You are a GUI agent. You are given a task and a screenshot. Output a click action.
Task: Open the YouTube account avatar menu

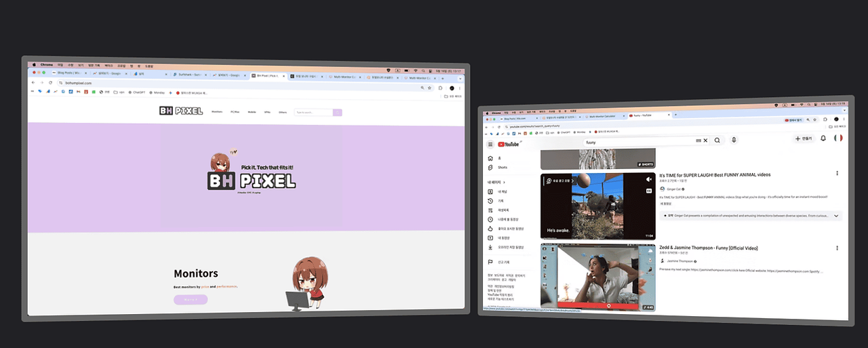click(838, 138)
